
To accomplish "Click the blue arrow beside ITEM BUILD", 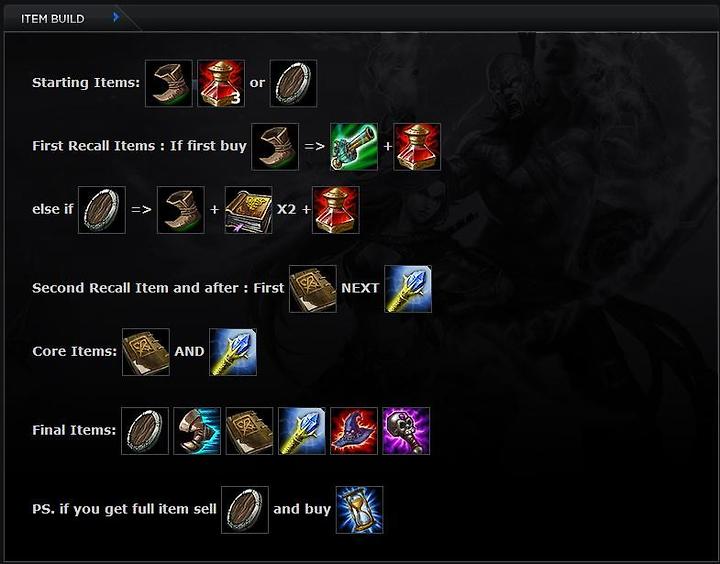I will point(116,17).
